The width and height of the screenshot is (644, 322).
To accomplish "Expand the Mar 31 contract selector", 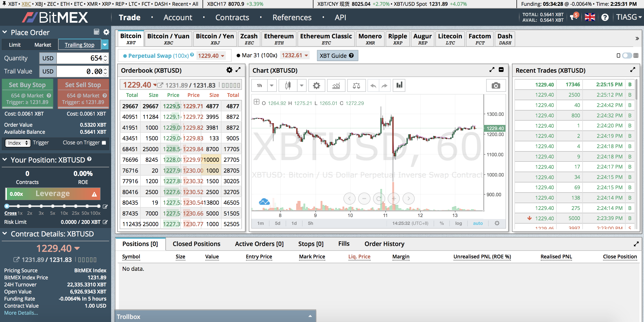I will (x=308, y=56).
